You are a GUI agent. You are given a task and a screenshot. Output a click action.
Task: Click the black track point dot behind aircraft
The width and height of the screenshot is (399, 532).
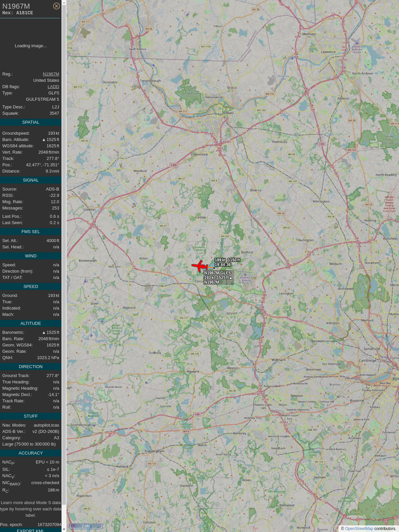(x=214, y=268)
